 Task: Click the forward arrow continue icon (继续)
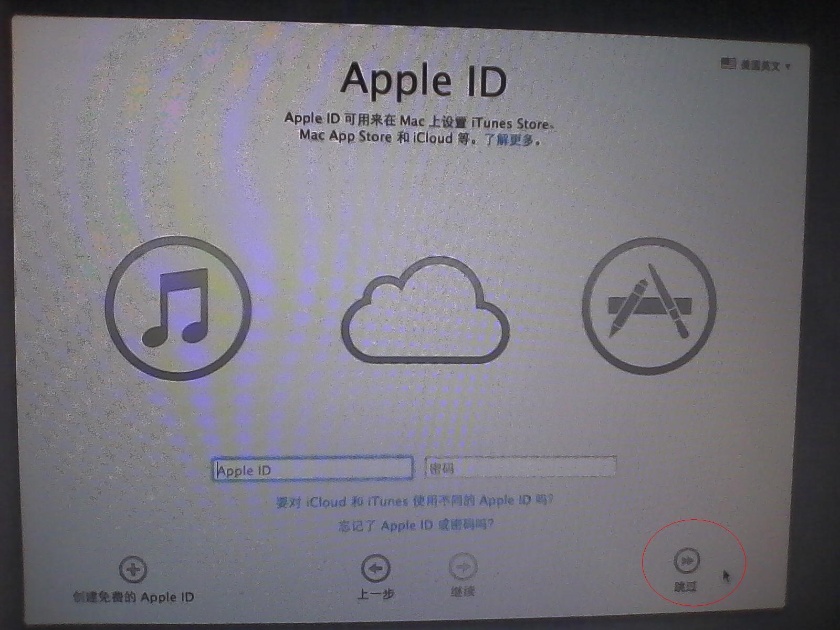tap(463, 566)
